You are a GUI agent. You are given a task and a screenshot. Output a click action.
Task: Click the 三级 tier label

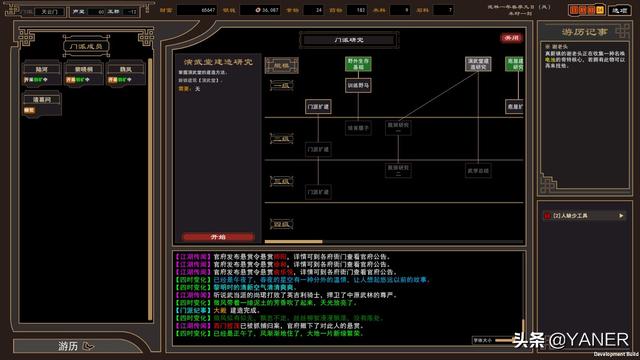pyautogui.click(x=282, y=181)
